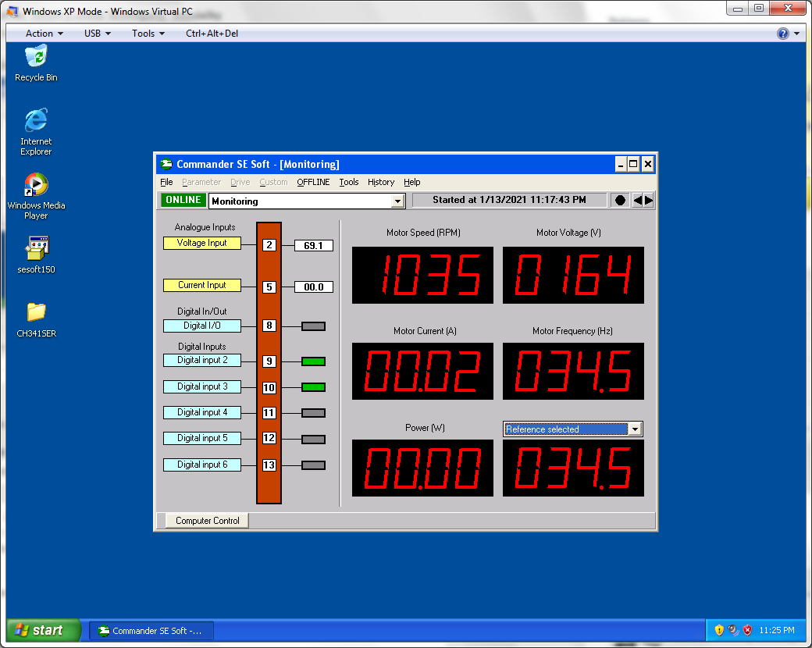Select the CH341SER folder icon
Screen dimensions: 812x648
tap(36, 313)
